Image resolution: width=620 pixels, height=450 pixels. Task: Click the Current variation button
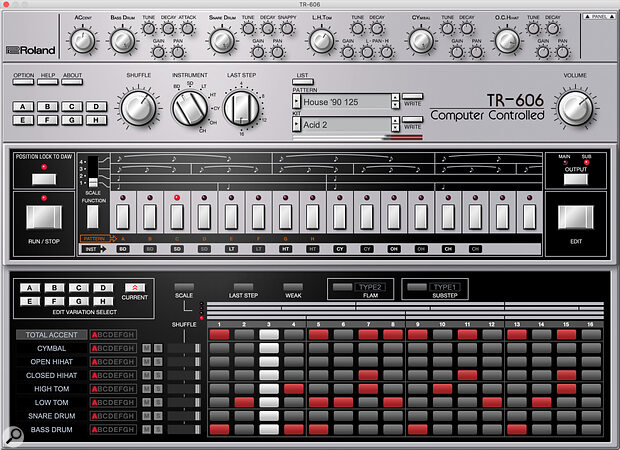tap(134, 287)
